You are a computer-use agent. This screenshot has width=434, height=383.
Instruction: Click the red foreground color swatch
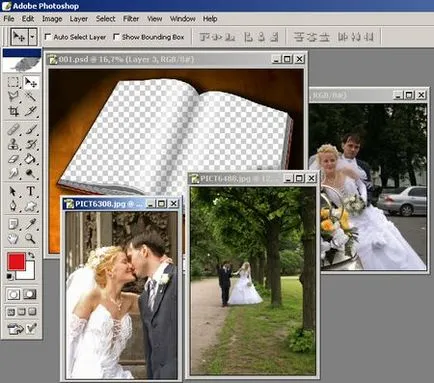point(16,261)
